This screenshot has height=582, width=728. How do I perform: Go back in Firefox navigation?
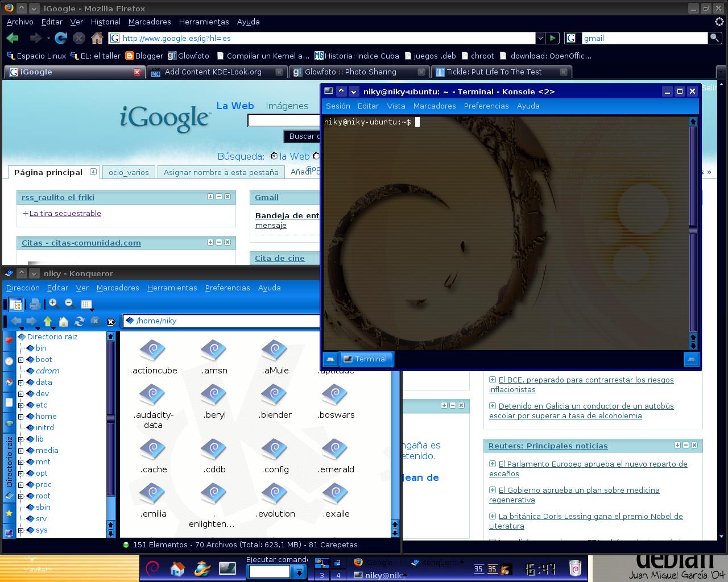[13, 38]
